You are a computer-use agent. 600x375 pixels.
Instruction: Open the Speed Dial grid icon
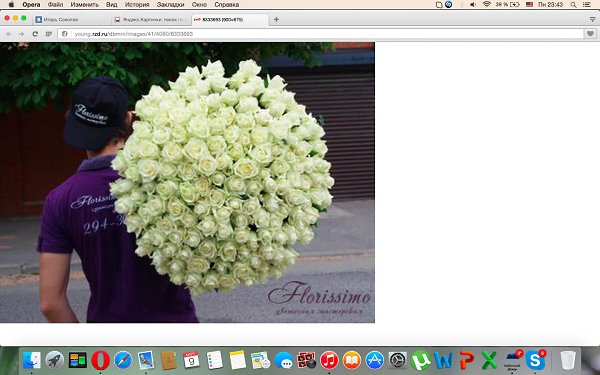coord(49,34)
